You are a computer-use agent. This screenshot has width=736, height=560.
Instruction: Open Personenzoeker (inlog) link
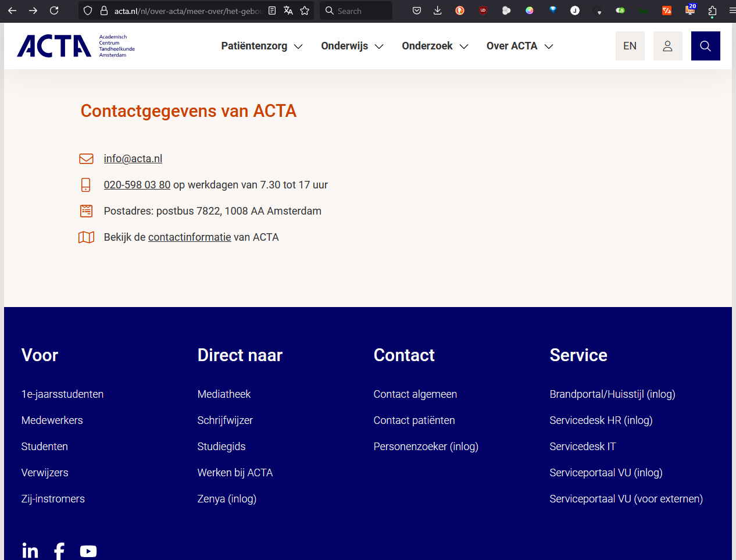click(426, 447)
